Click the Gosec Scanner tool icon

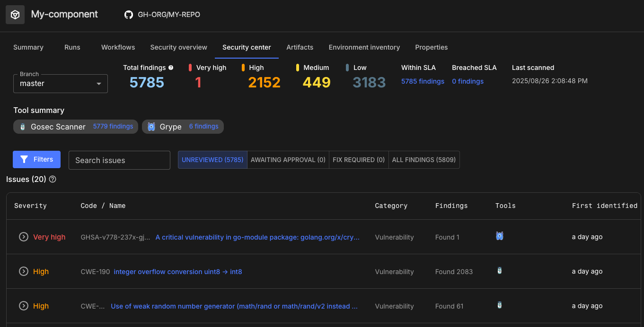(x=22, y=127)
